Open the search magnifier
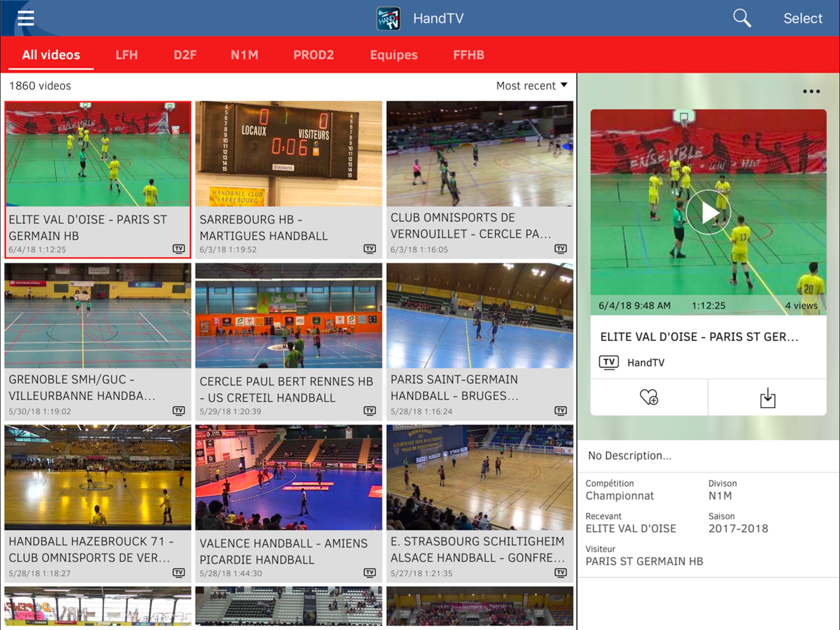 741,18
